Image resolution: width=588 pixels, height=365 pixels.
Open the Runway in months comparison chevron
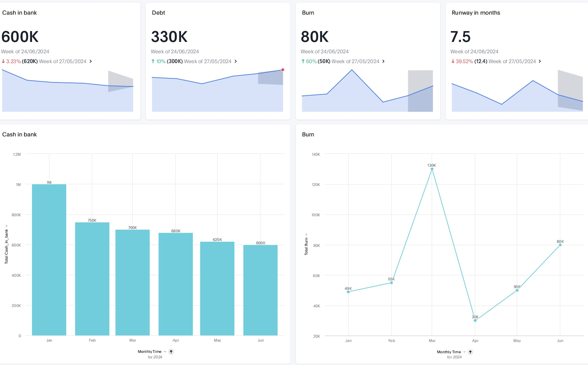pos(540,61)
